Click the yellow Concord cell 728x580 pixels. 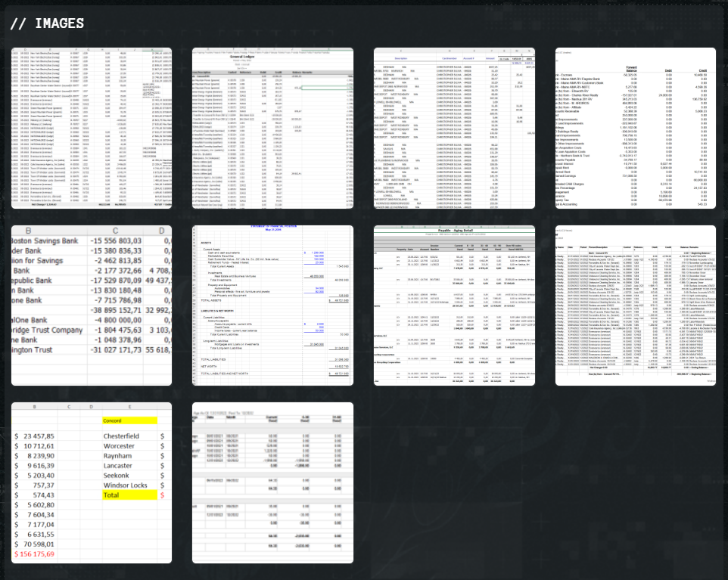coord(129,420)
